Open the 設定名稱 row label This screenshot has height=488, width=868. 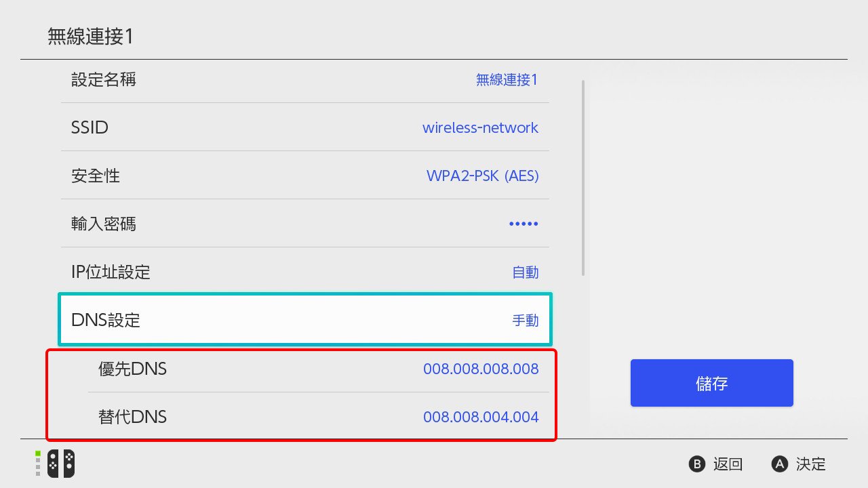coord(104,80)
